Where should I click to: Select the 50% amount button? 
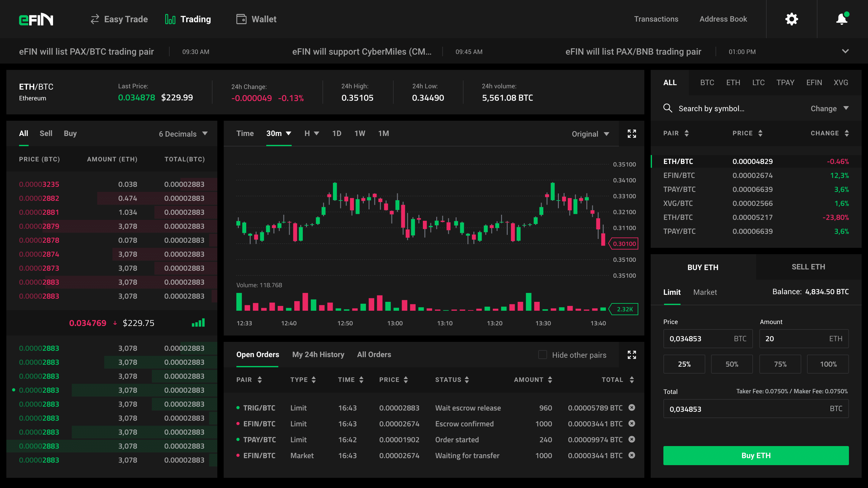[x=731, y=364]
